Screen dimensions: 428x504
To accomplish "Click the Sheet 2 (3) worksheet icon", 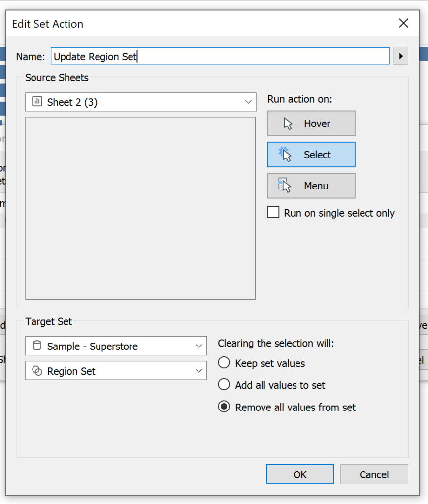I will pyautogui.click(x=37, y=102).
